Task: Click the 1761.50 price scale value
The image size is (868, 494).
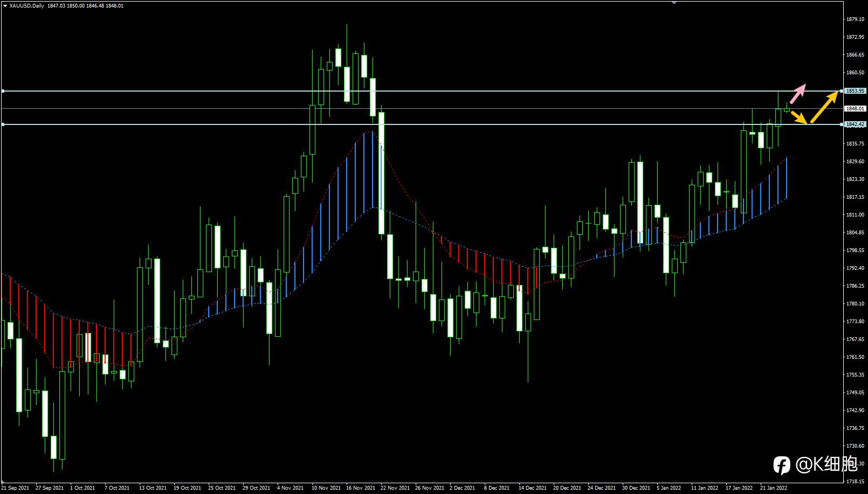Action: (856, 357)
